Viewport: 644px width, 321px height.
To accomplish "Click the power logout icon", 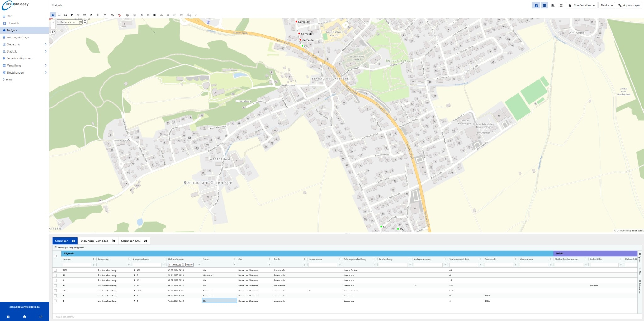I will point(41,317).
